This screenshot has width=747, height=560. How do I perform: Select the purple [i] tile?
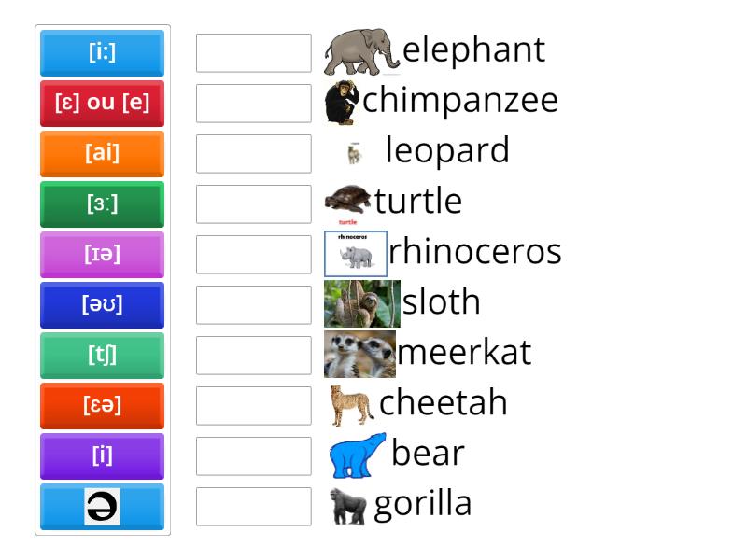click(x=102, y=456)
